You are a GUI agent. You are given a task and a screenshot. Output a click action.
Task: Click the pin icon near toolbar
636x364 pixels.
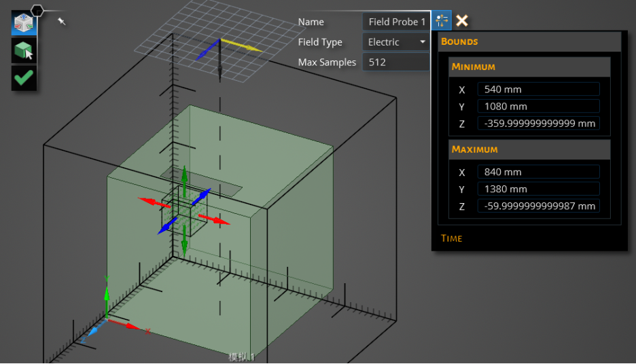coord(61,20)
